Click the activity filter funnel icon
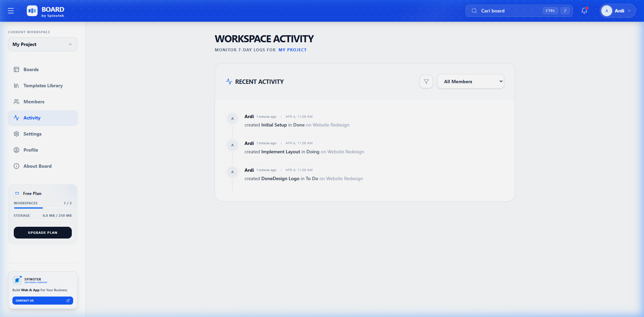 [426, 82]
